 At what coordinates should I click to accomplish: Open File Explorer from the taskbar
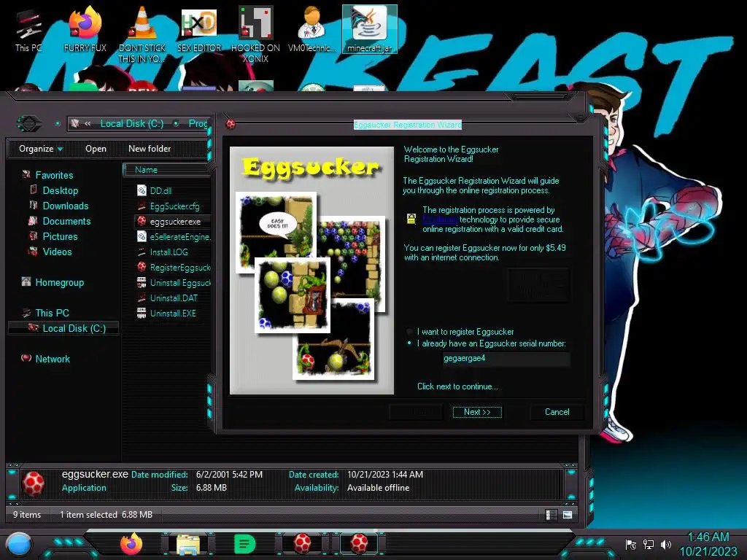[188, 544]
